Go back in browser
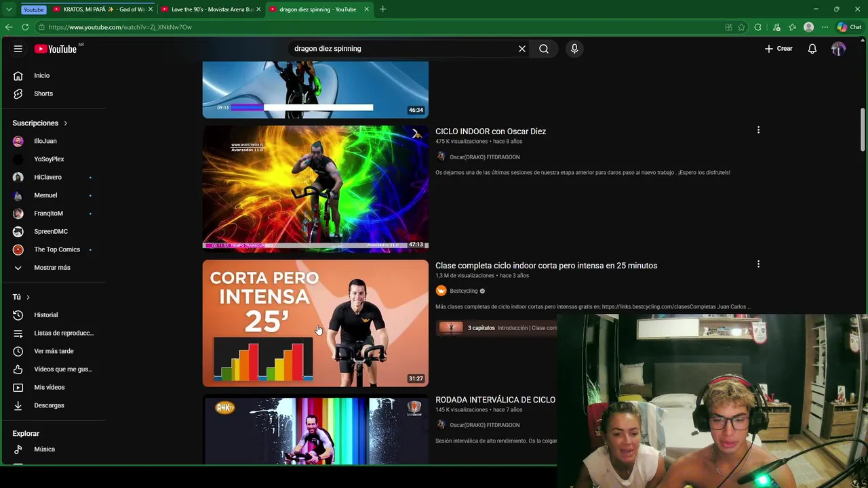Image resolution: width=868 pixels, height=488 pixels. pyautogui.click(x=9, y=27)
